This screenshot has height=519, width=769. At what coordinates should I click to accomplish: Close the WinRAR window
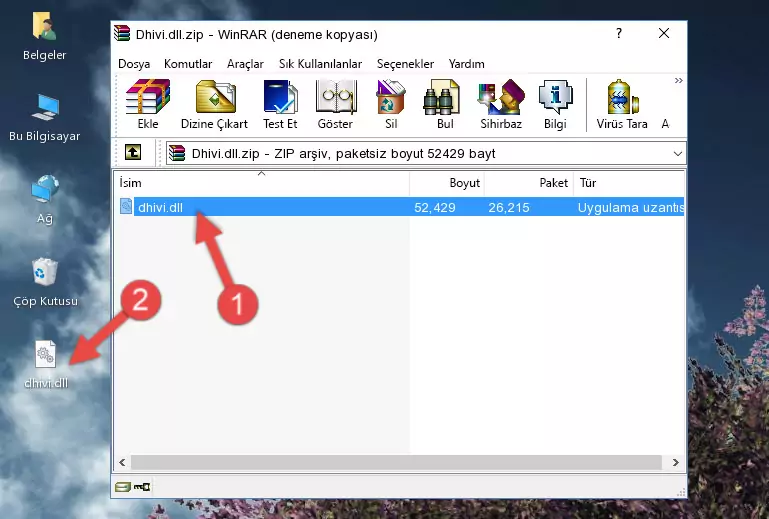click(x=664, y=33)
